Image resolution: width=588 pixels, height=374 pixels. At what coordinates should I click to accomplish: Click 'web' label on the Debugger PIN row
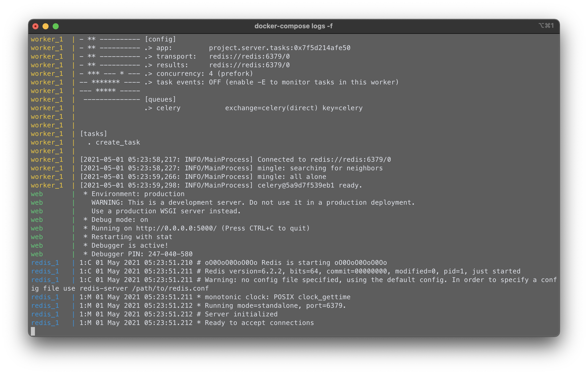pos(37,254)
